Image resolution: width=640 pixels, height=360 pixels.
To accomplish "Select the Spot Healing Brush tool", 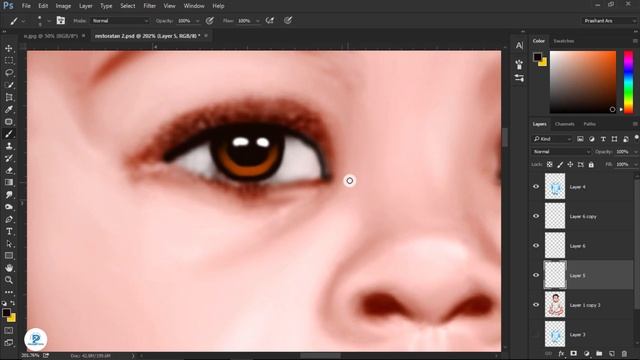I will tap(9, 122).
